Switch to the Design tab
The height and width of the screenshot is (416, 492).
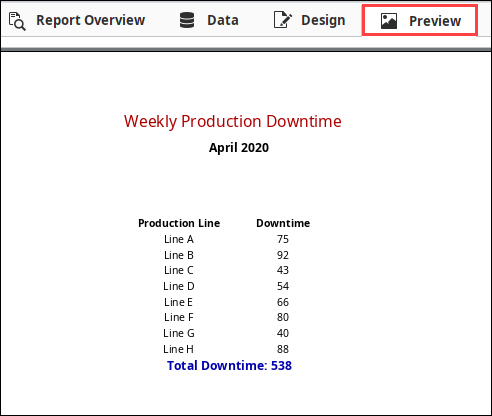tap(310, 20)
